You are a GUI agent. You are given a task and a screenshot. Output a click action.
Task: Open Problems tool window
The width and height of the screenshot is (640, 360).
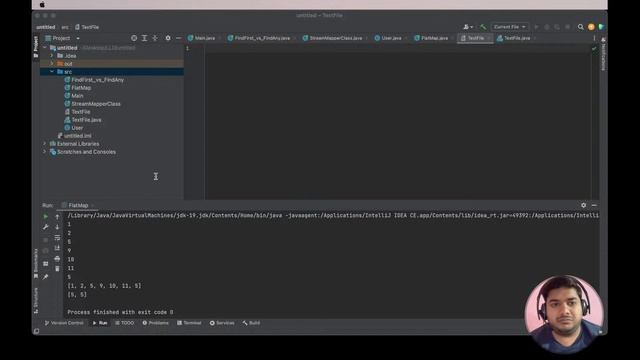pos(155,323)
